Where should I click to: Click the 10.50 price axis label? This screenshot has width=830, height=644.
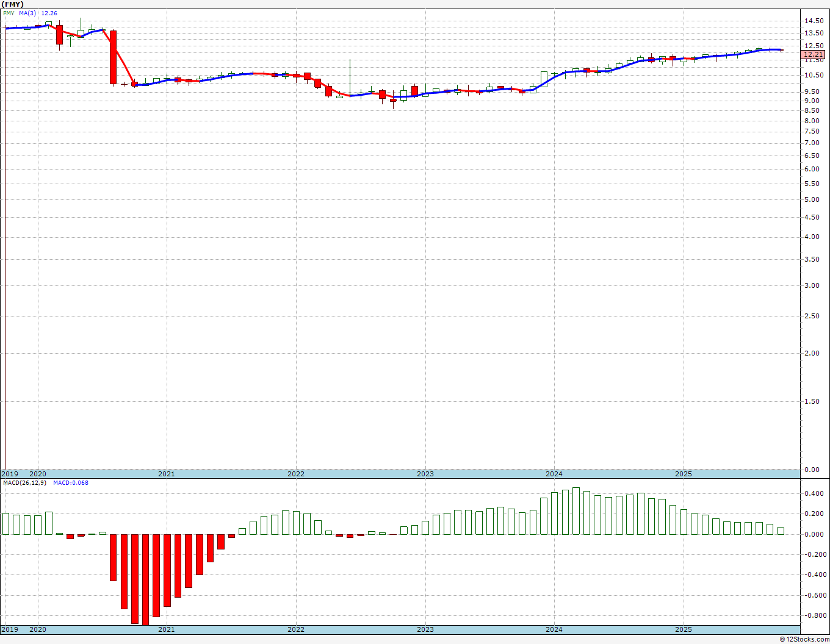(x=813, y=76)
